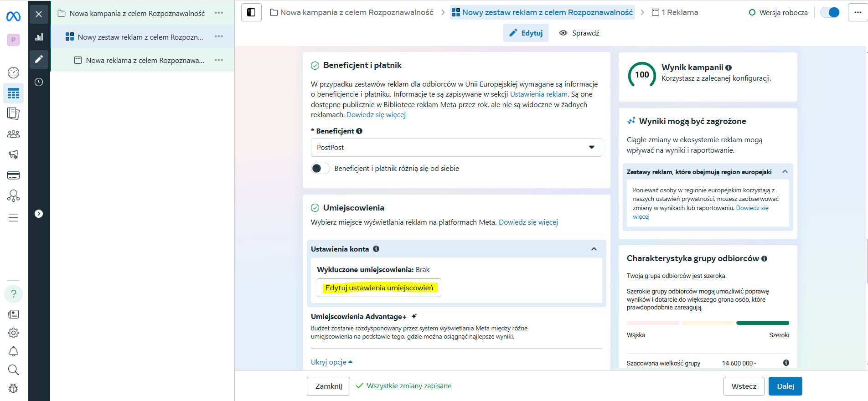Switch to the Edytuj tab

pos(526,33)
